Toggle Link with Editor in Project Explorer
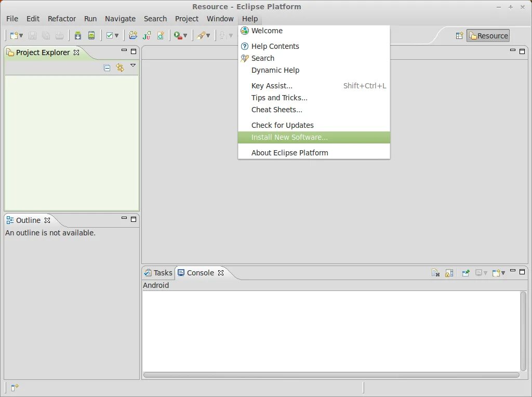 point(120,68)
